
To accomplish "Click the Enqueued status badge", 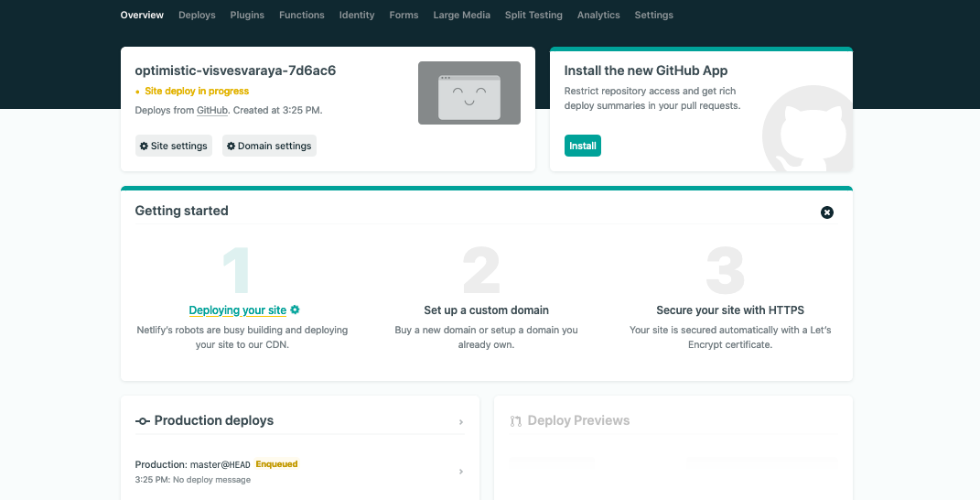I will (x=276, y=464).
